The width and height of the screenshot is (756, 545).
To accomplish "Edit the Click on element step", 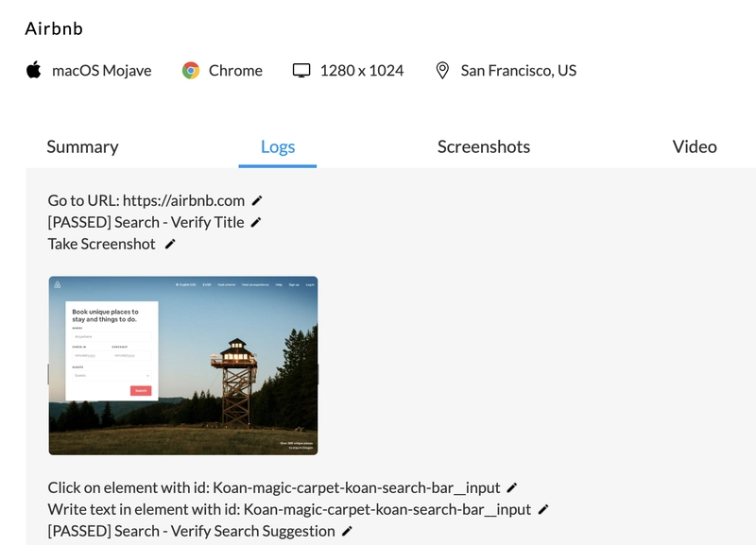I will 512,488.
